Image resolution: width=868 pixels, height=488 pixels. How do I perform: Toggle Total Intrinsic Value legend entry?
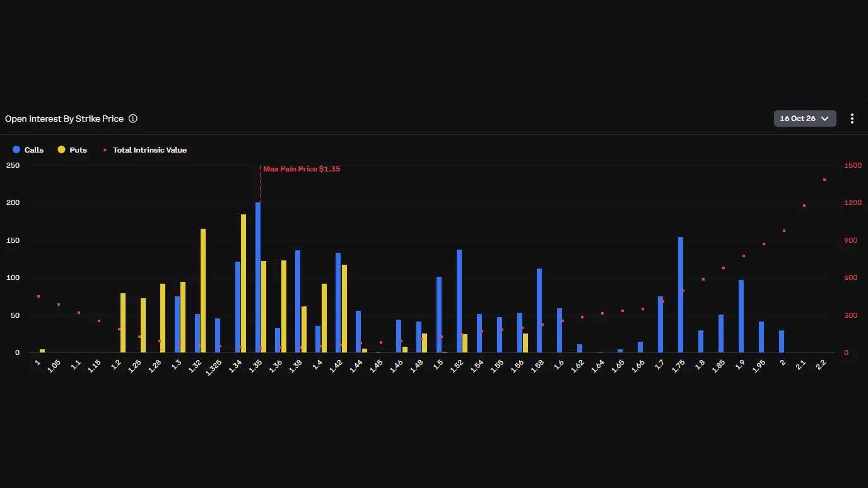point(144,150)
